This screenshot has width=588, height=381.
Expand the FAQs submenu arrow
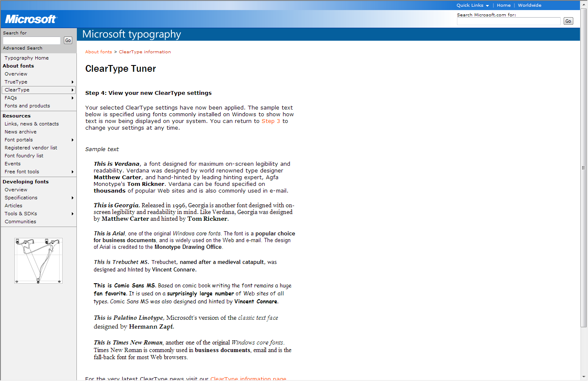pyautogui.click(x=73, y=98)
